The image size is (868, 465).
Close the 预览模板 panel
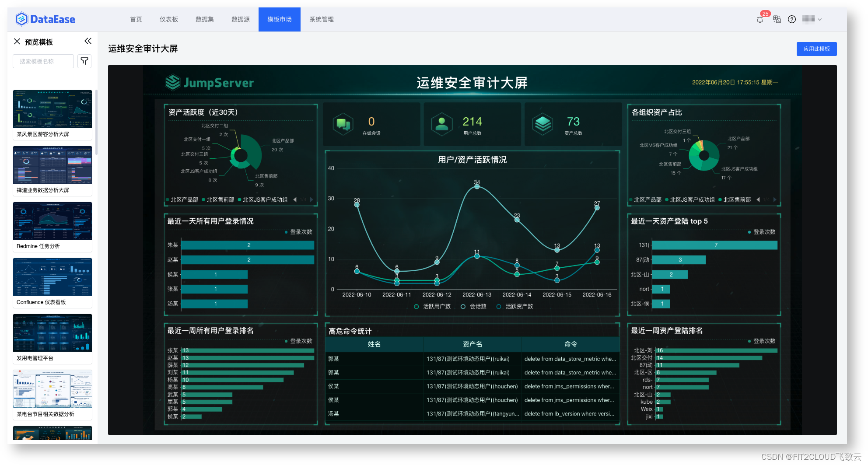17,41
